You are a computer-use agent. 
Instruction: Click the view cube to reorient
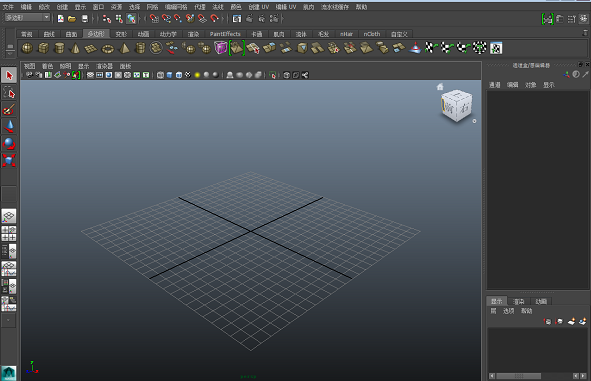click(456, 106)
